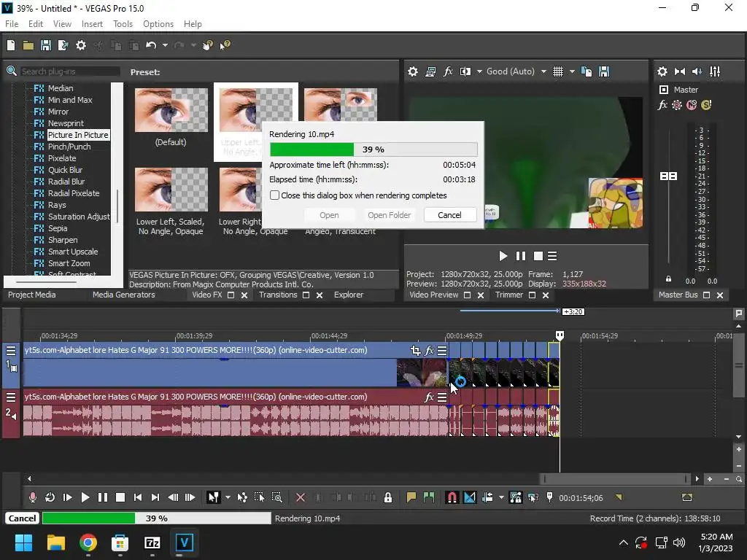Click the What's This help icon
Screen dimensions: 747x560
[x=225, y=45]
